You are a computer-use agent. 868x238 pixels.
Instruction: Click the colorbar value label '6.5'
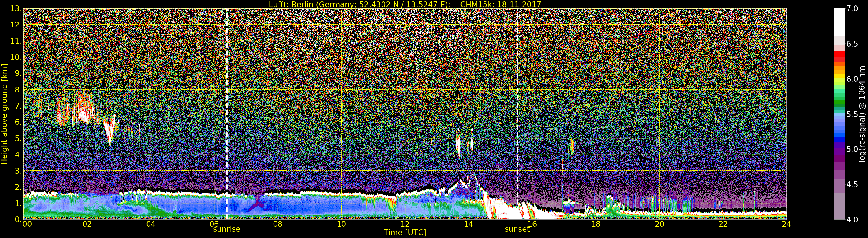[852, 44]
